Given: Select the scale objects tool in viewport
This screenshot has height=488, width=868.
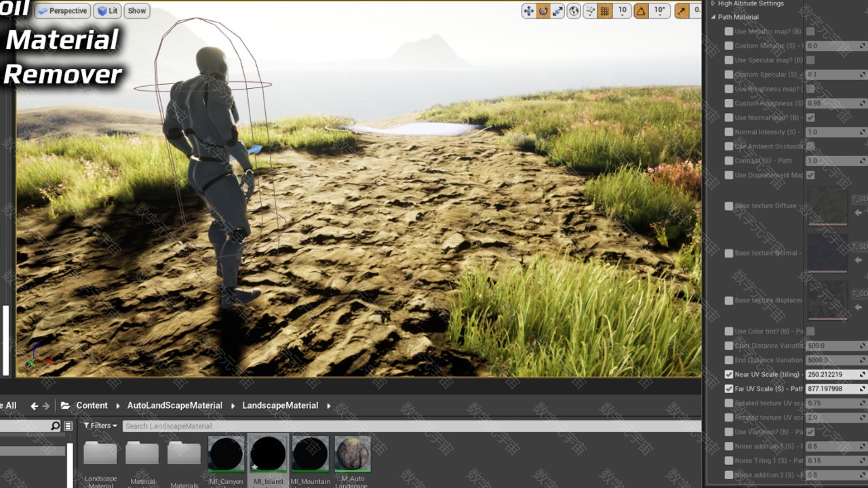Looking at the screenshot, I should point(557,11).
